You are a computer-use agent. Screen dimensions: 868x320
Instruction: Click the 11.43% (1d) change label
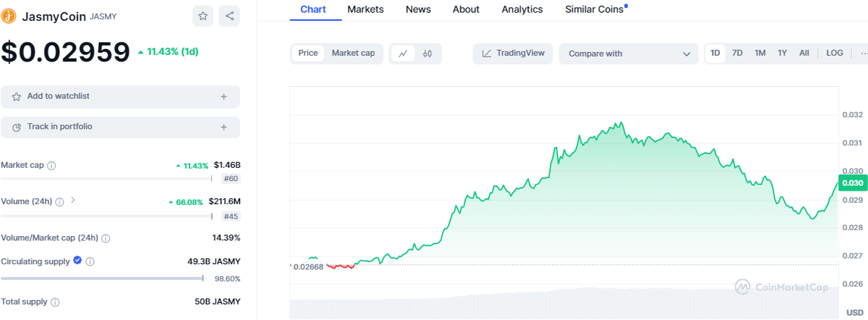click(168, 52)
